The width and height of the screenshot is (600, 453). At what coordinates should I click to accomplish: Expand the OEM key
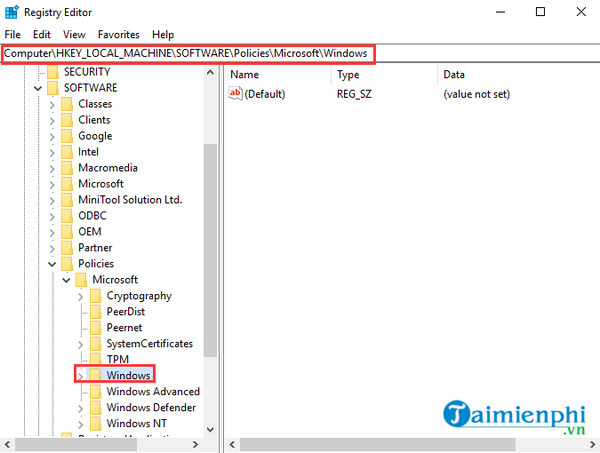52,233
